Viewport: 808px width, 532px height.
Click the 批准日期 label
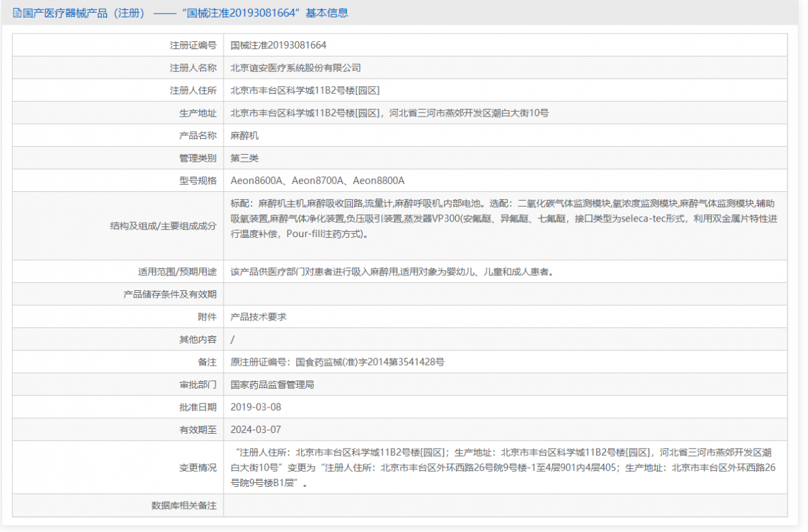coord(198,407)
